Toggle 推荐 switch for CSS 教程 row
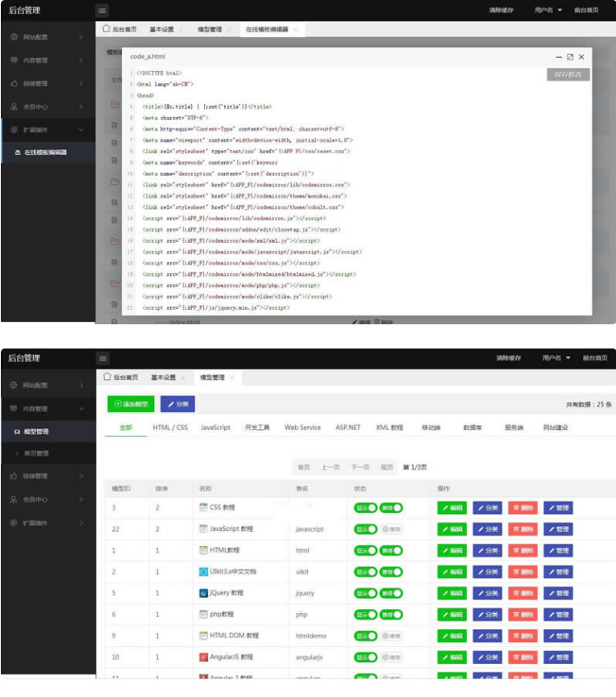The image size is (616, 697). [x=391, y=507]
